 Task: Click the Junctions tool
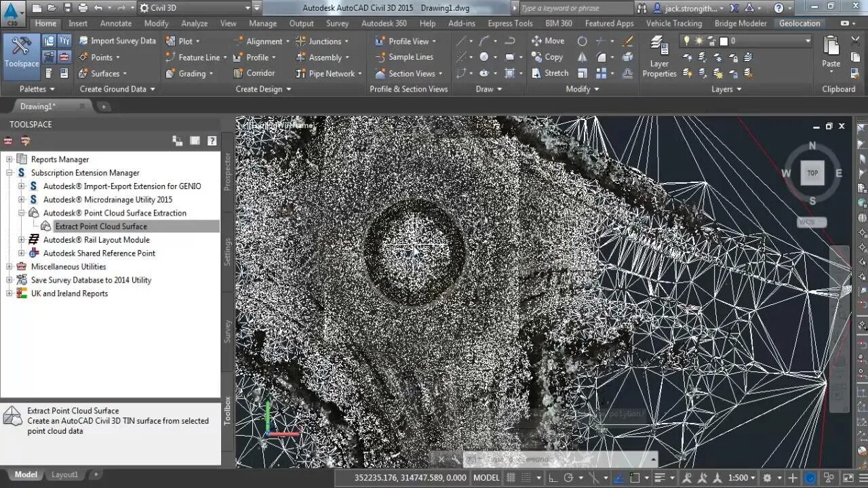(323, 41)
